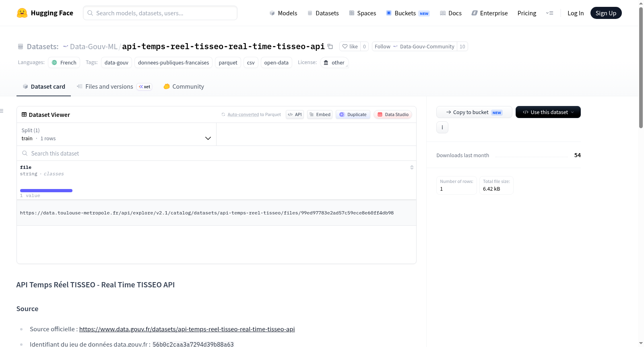644x347 pixels.
Task: Click Log In link
Action: (576, 13)
